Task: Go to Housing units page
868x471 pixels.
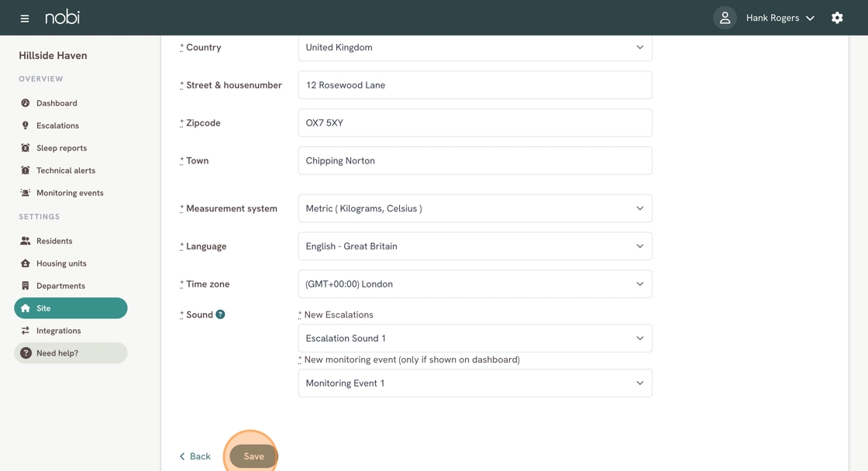Action: point(61,263)
